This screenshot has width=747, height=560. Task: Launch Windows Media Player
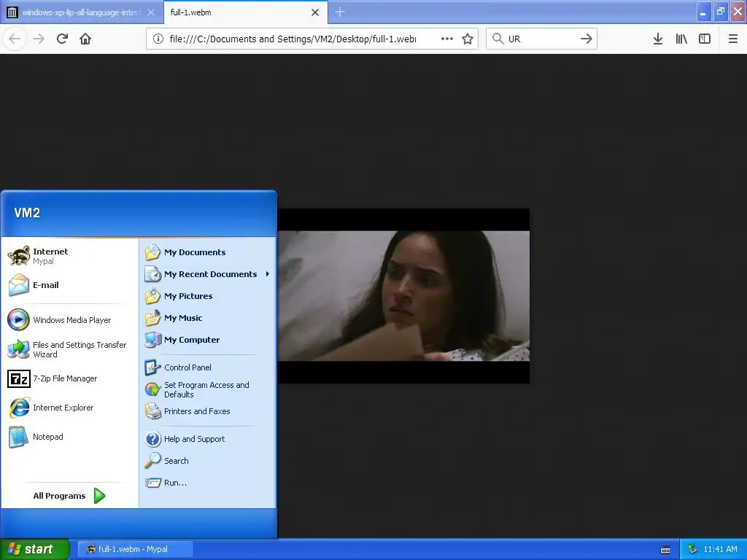tap(69, 320)
